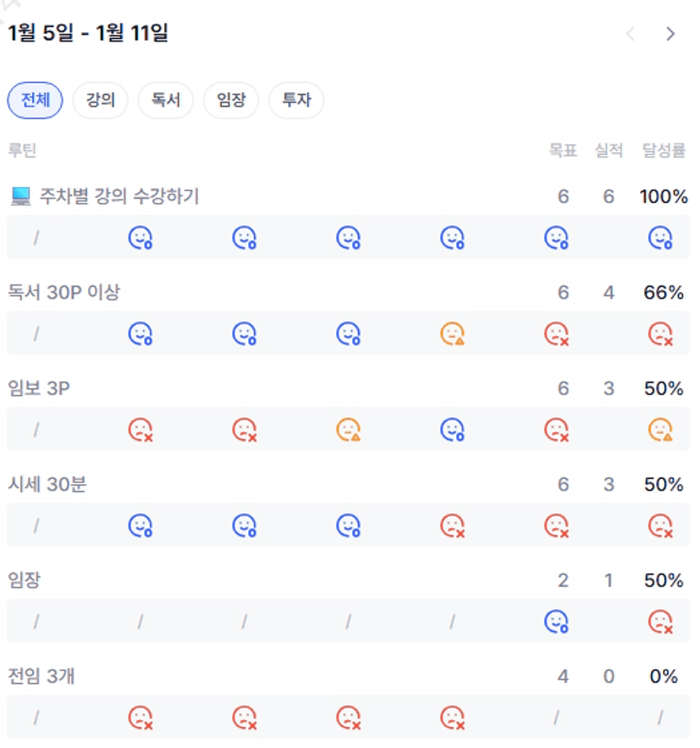Toggle the blue success face in 임장 row
The image size is (700, 748).
click(556, 622)
